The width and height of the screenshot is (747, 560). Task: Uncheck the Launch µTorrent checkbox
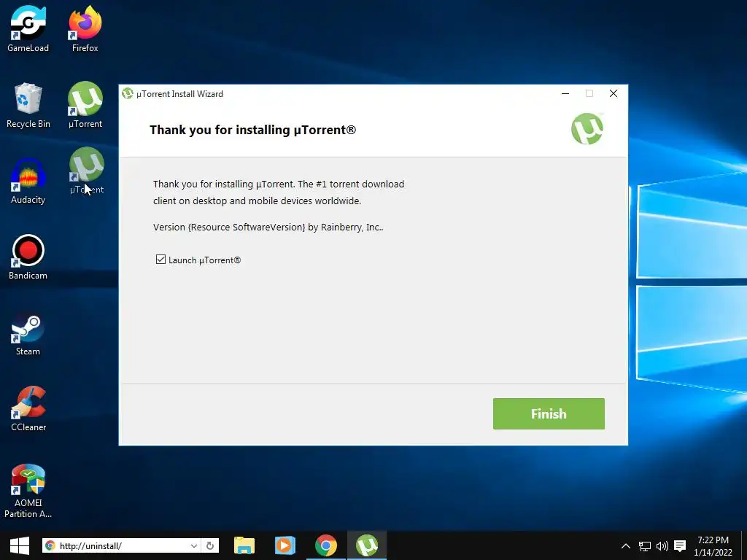(160, 260)
